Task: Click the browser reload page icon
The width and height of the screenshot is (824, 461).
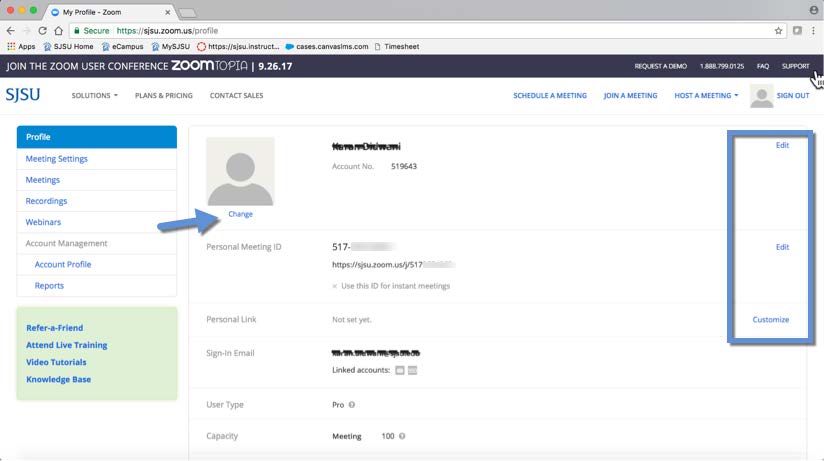Action: (41, 31)
